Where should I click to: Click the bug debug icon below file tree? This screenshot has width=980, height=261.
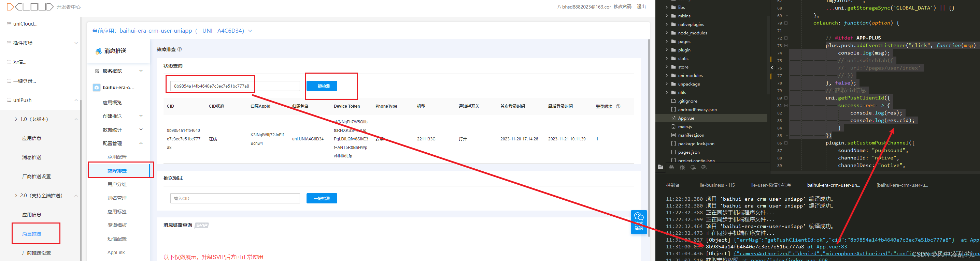pos(682,168)
